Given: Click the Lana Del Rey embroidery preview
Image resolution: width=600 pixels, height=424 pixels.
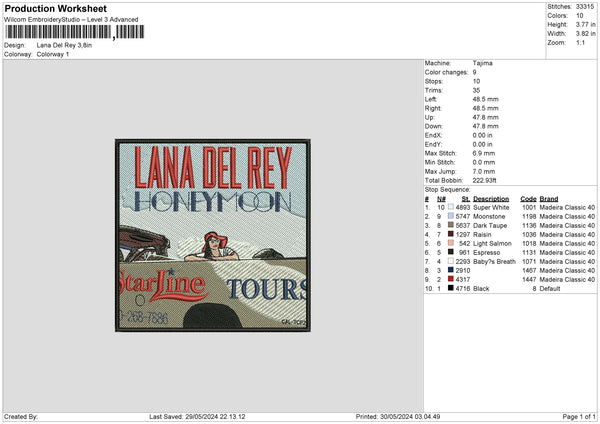Looking at the screenshot, I should (213, 235).
